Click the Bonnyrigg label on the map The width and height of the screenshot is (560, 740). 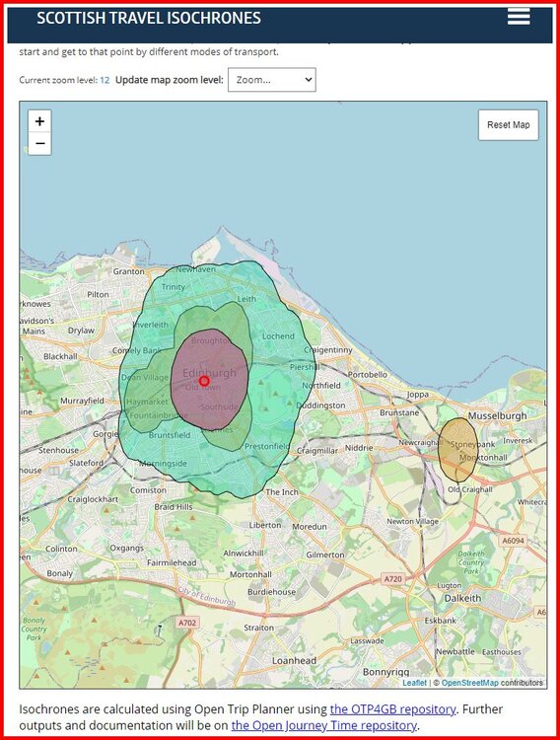tap(385, 672)
